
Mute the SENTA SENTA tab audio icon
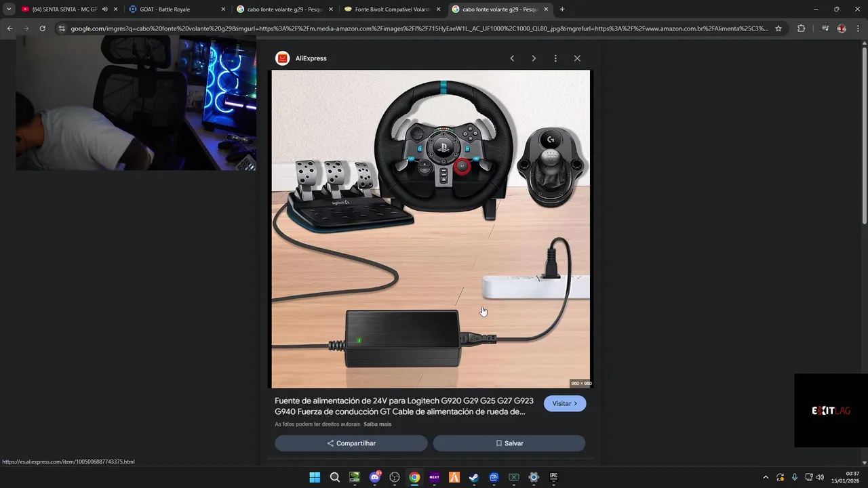click(105, 9)
